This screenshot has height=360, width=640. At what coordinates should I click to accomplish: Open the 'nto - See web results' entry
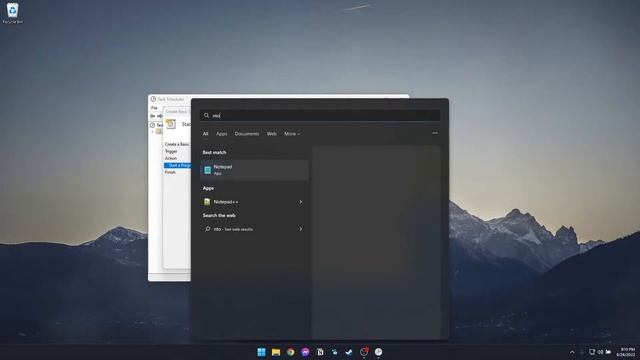point(254,229)
